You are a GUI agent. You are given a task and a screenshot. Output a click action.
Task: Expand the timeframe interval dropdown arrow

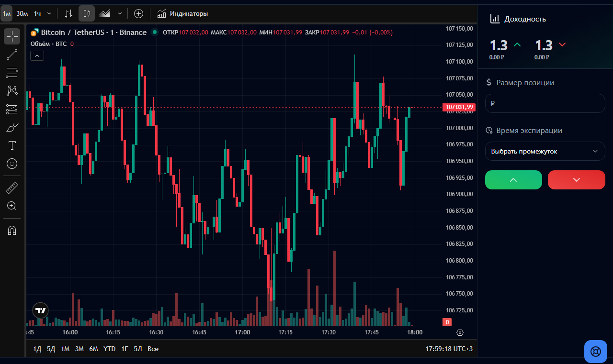pyautogui.click(x=49, y=13)
